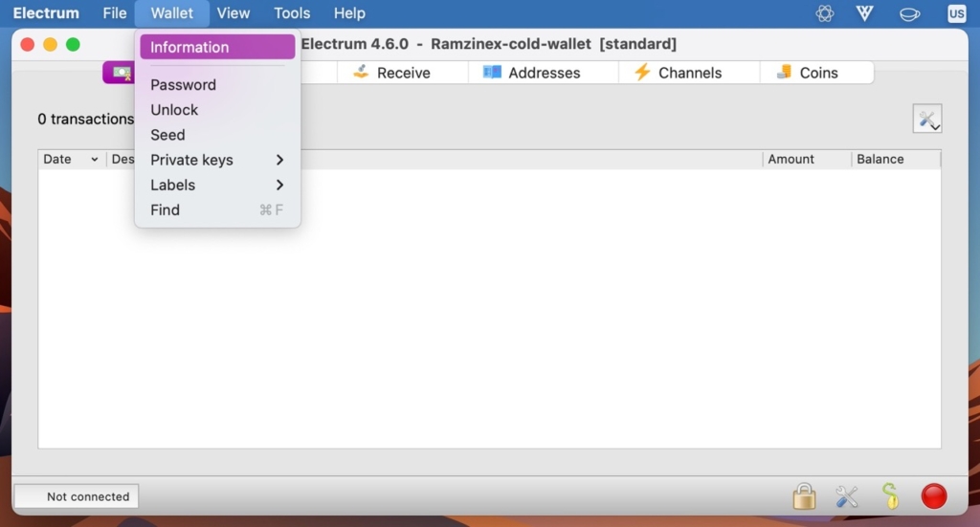This screenshot has height=527, width=980.
Task: Click the red network status indicator
Action: tap(934, 496)
